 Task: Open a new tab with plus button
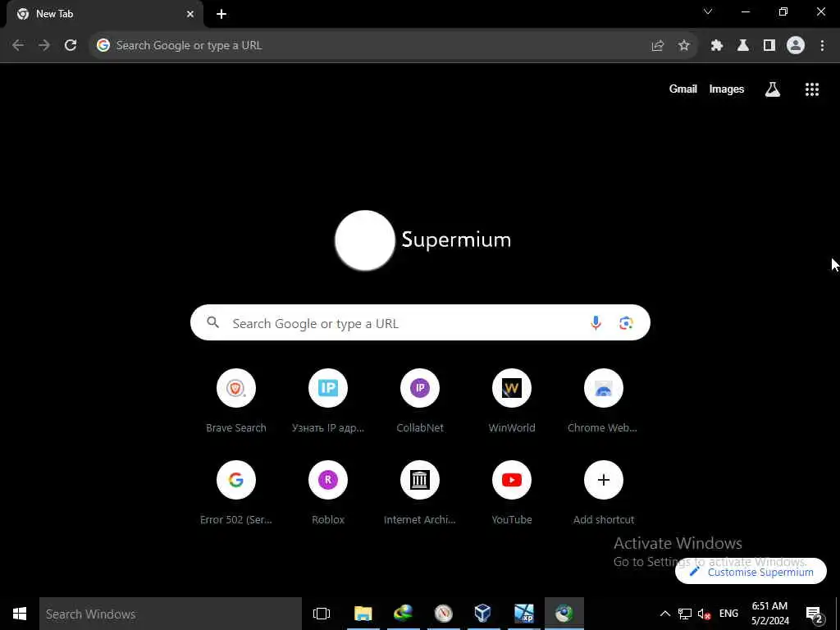tap(221, 14)
